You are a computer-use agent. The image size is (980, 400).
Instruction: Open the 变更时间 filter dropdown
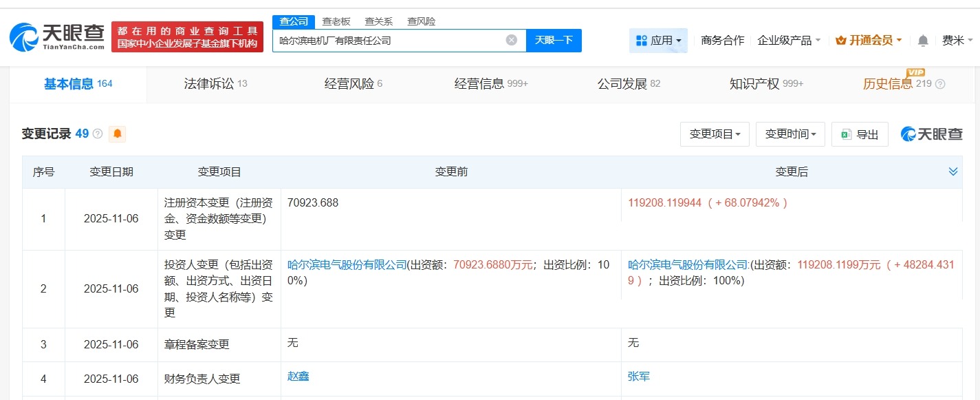790,134
